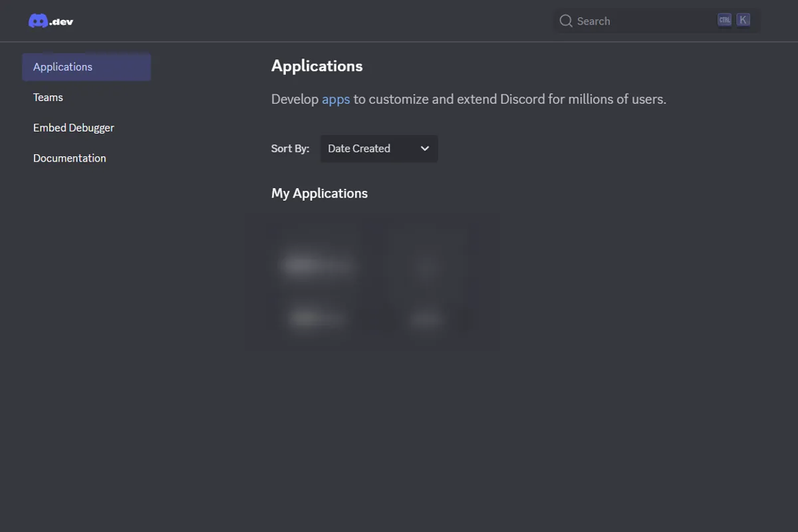Click the CTRL keycap shortcut badge
The height and width of the screenshot is (532, 798).
724,20
